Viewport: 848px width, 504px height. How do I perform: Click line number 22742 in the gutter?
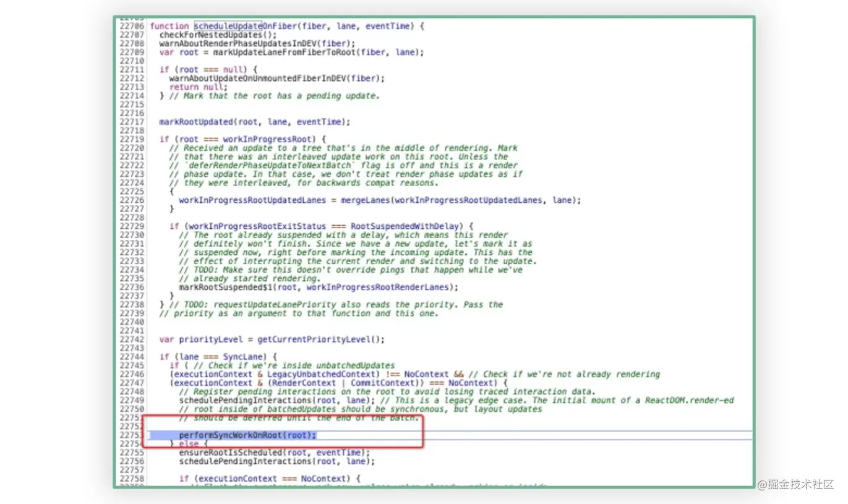[132, 340]
